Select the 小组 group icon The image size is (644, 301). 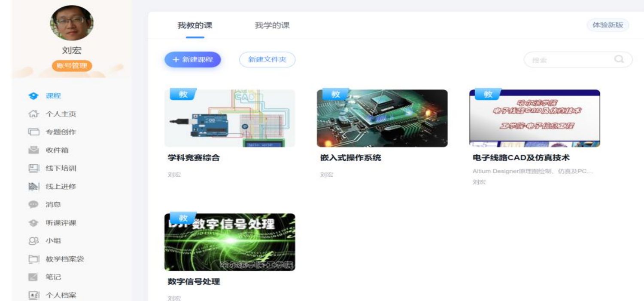coord(33,241)
